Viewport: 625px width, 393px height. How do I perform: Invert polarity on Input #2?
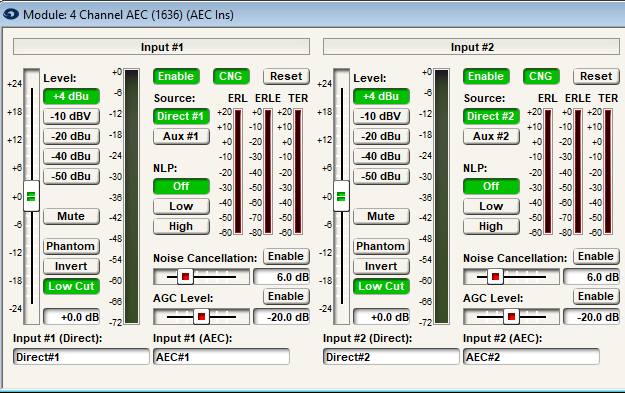pyautogui.click(x=381, y=266)
